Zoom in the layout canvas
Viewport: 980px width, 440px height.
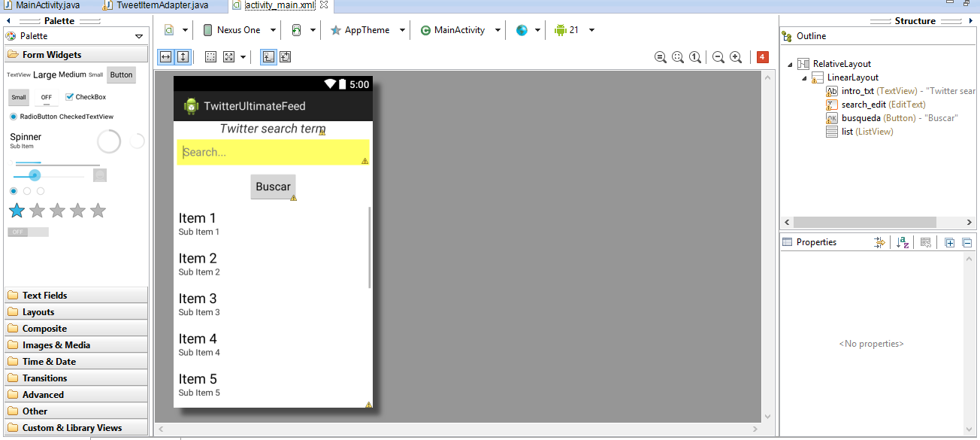pyautogui.click(x=736, y=57)
